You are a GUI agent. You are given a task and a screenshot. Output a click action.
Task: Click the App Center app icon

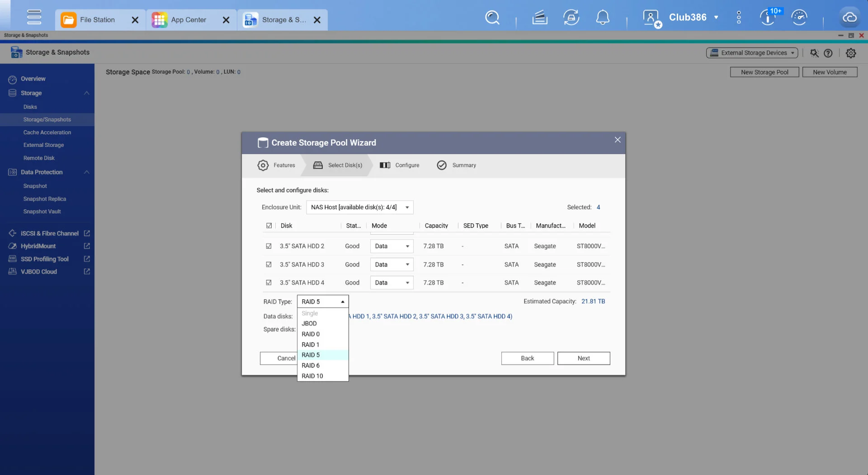click(160, 20)
